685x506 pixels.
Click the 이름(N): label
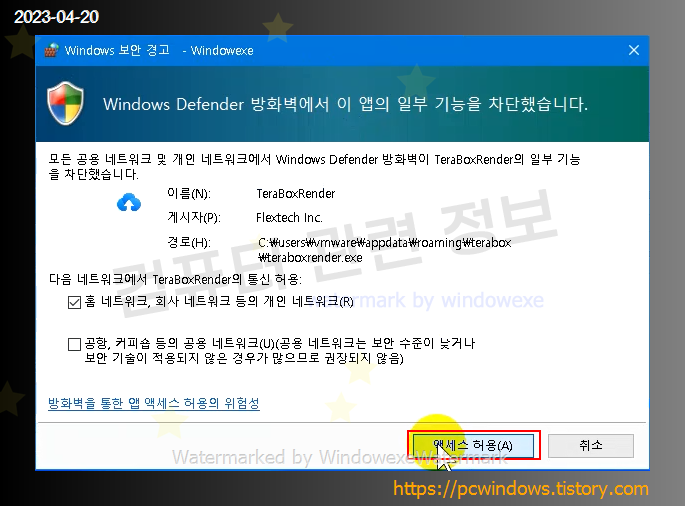[x=189, y=194]
